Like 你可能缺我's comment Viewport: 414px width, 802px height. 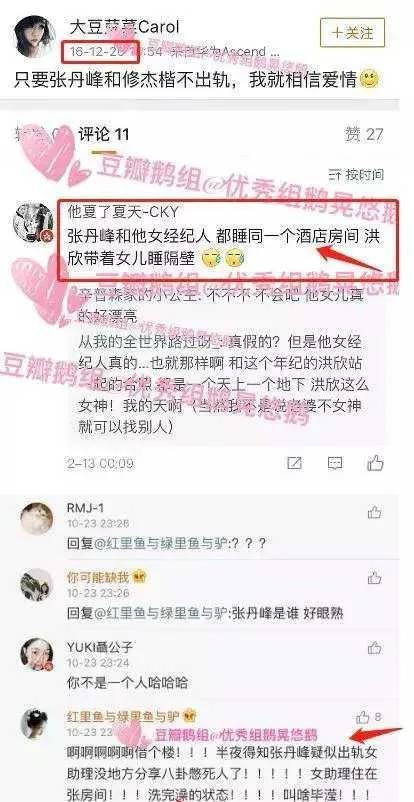pyautogui.click(x=375, y=578)
